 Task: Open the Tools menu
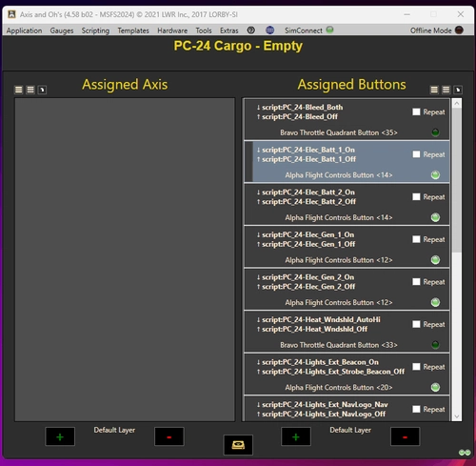(x=204, y=30)
